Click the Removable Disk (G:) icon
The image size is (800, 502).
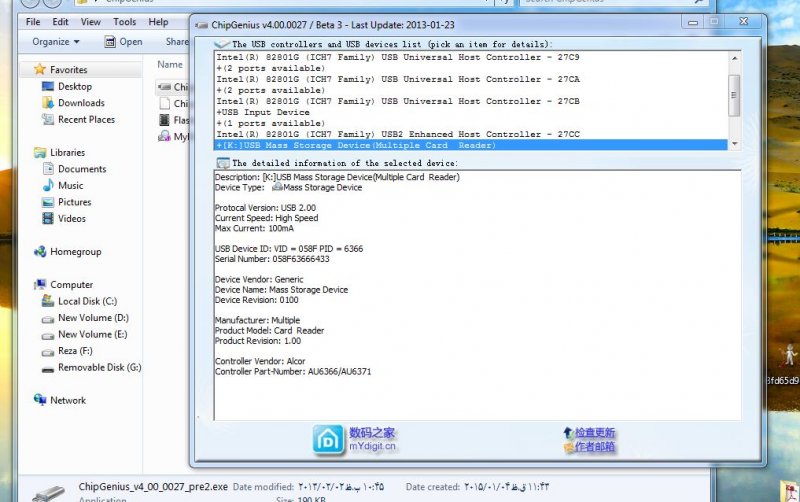tap(48, 368)
